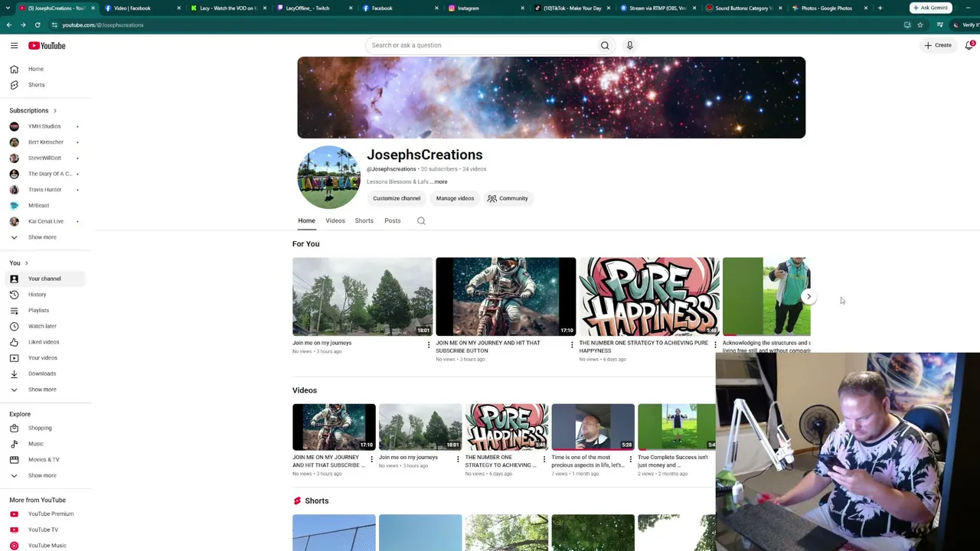Viewport: 980px width, 551px height.
Task: Click the YouTube logo
Action: [x=47, y=46]
